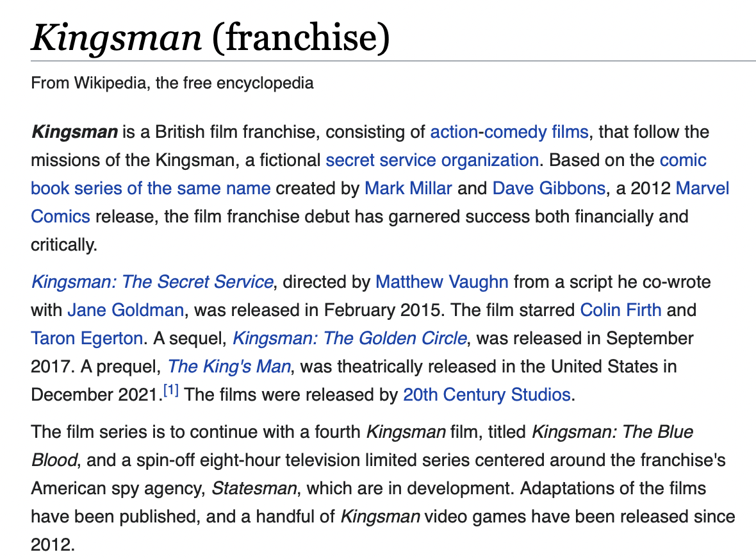Open Kingsman: The Secret Service link
The image size is (756, 559).
click(x=152, y=281)
